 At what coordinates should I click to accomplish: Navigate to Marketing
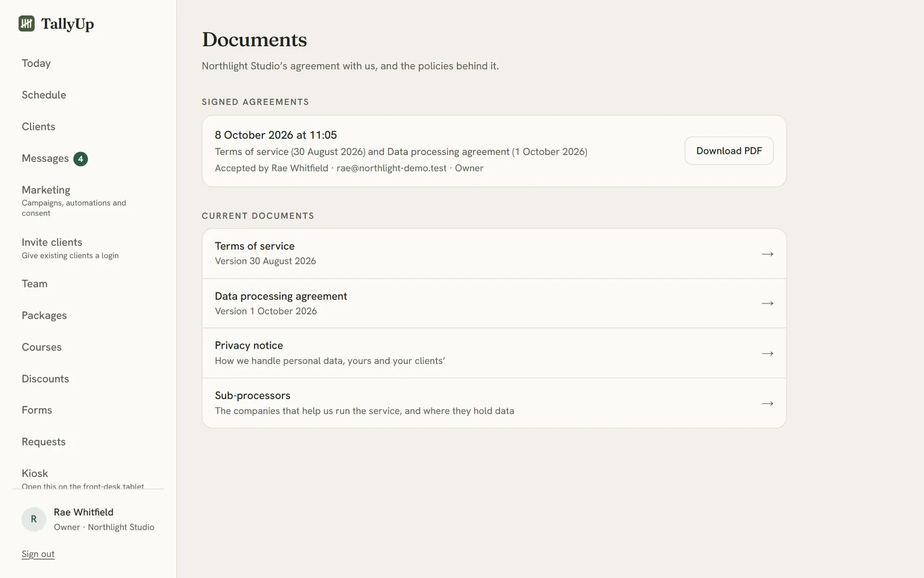46,190
